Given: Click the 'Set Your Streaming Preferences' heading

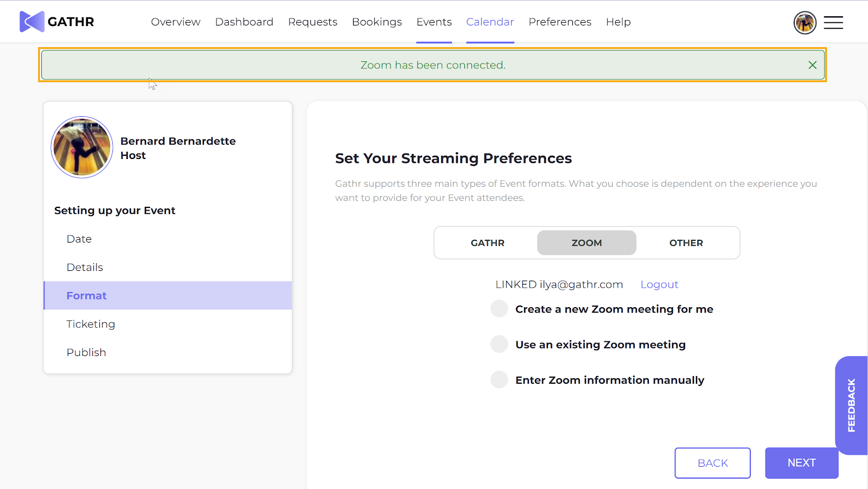Looking at the screenshot, I should (x=454, y=158).
